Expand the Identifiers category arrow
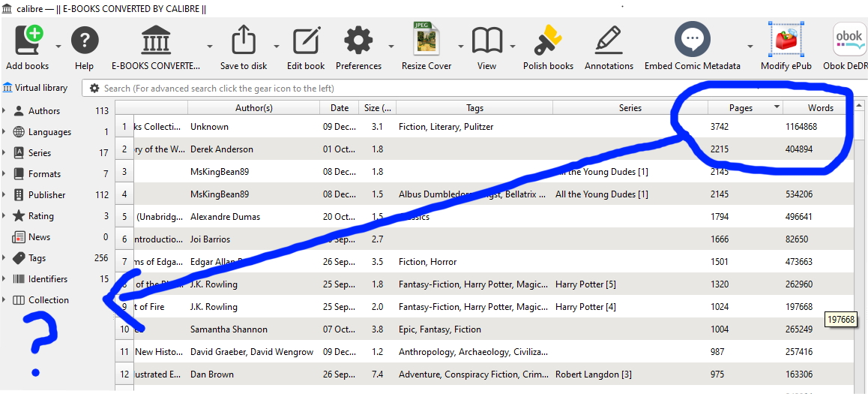 click(x=4, y=278)
